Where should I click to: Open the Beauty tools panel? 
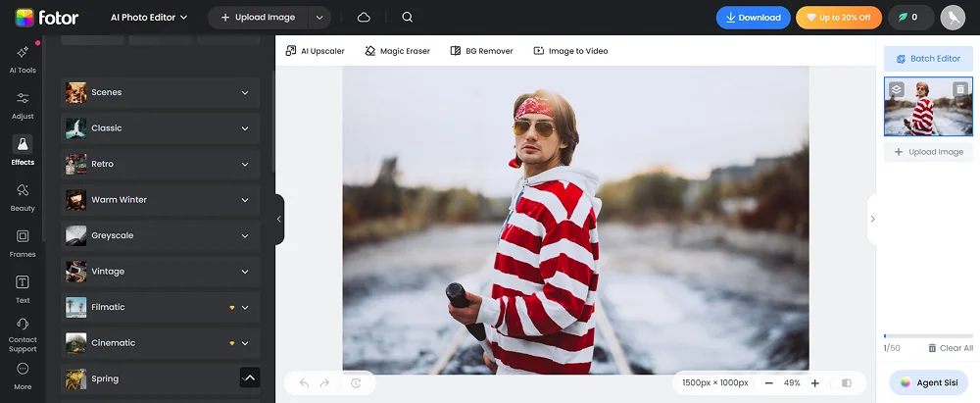tap(22, 196)
